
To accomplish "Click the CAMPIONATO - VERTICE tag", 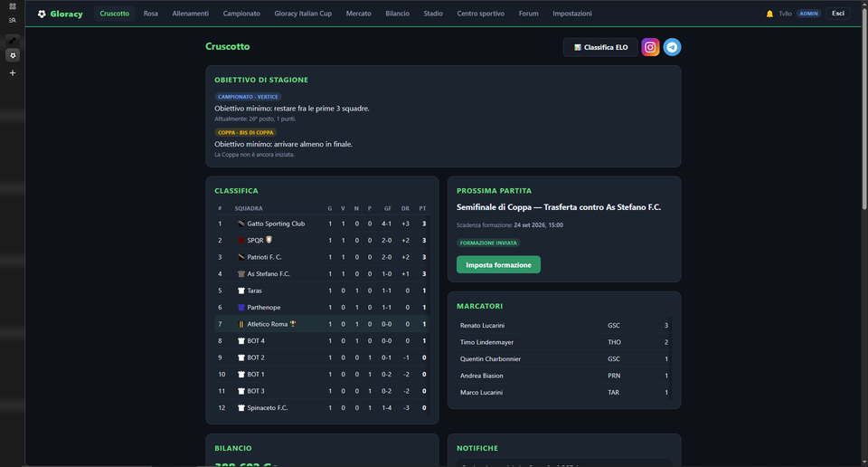I will [x=248, y=97].
